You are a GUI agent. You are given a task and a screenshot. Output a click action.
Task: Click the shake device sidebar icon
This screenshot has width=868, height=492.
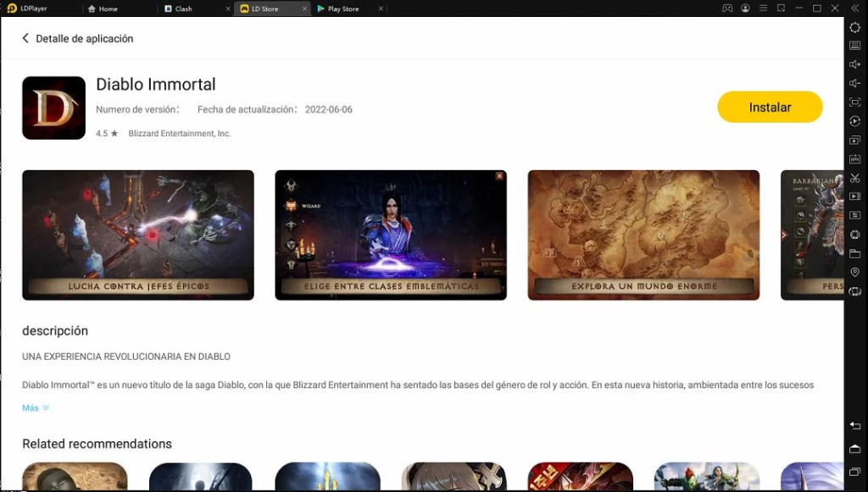pyautogui.click(x=854, y=235)
